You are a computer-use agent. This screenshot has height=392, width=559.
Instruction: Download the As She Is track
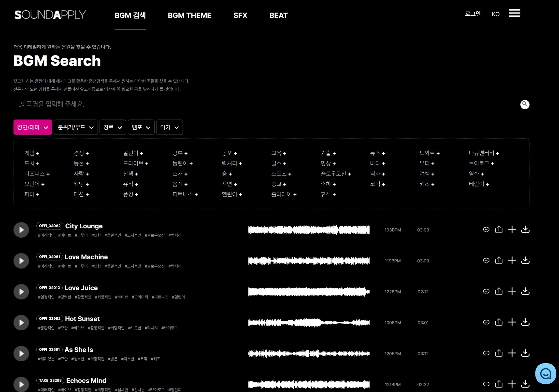point(525,353)
